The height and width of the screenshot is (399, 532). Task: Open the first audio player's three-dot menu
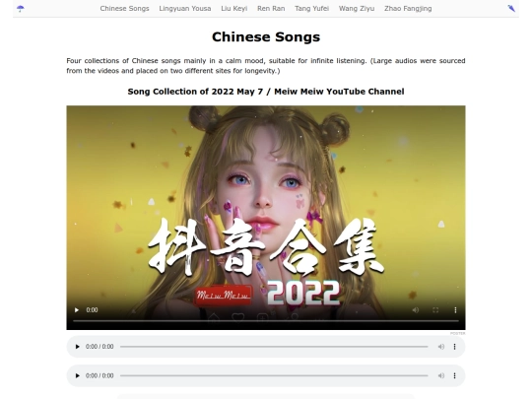[x=454, y=347]
